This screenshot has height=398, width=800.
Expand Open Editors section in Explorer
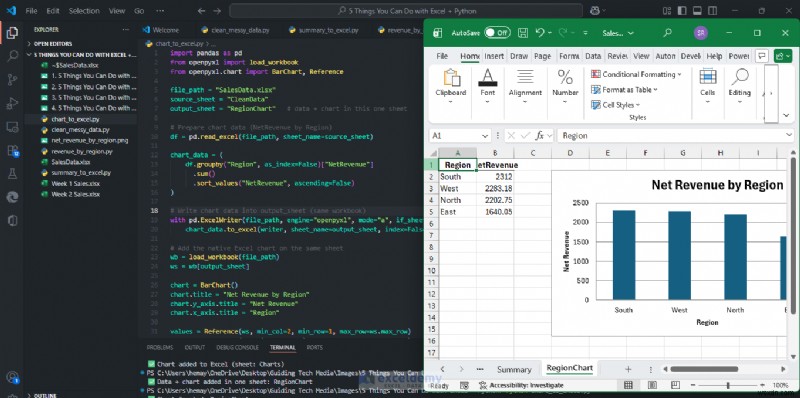coord(53,44)
